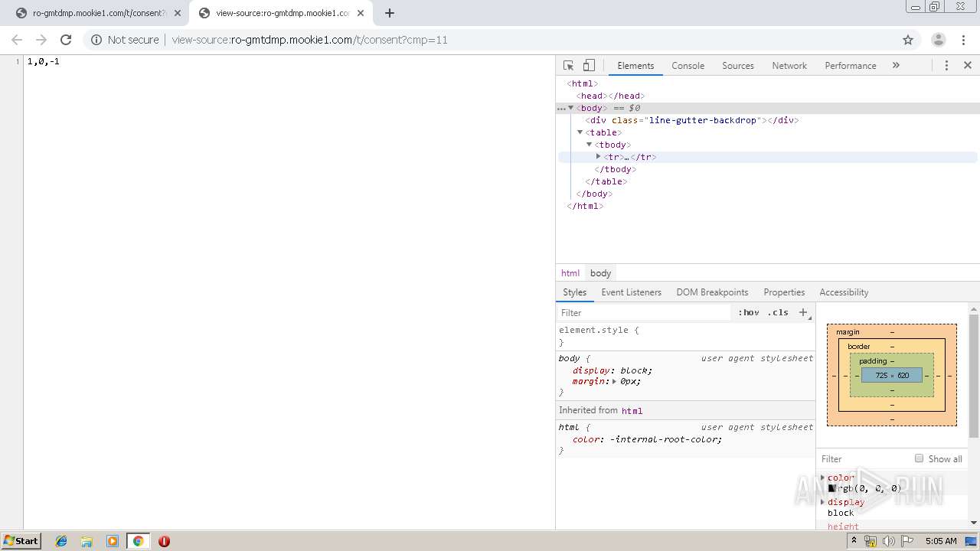980x551 pixels.
Task: View site information Not secure icon
Action: point(96,40)
